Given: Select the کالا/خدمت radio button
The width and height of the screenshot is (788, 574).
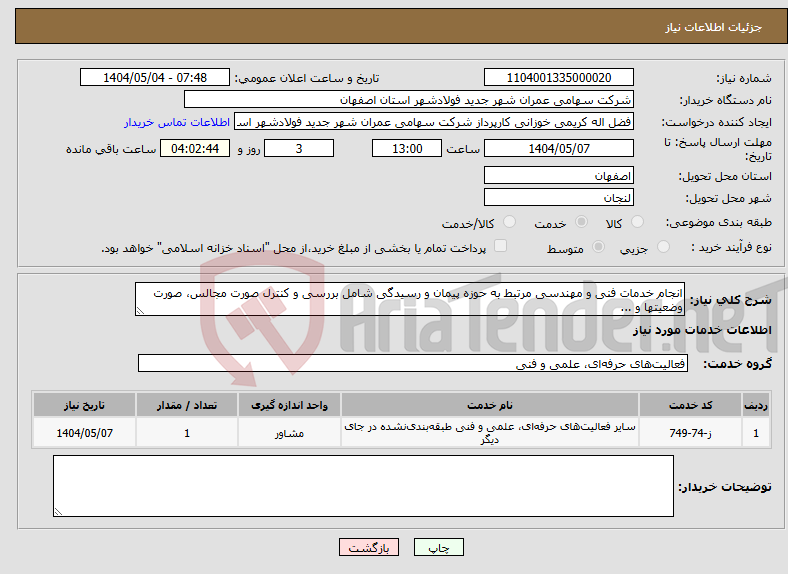Looking at the screenshot, I should coord(509,222).
